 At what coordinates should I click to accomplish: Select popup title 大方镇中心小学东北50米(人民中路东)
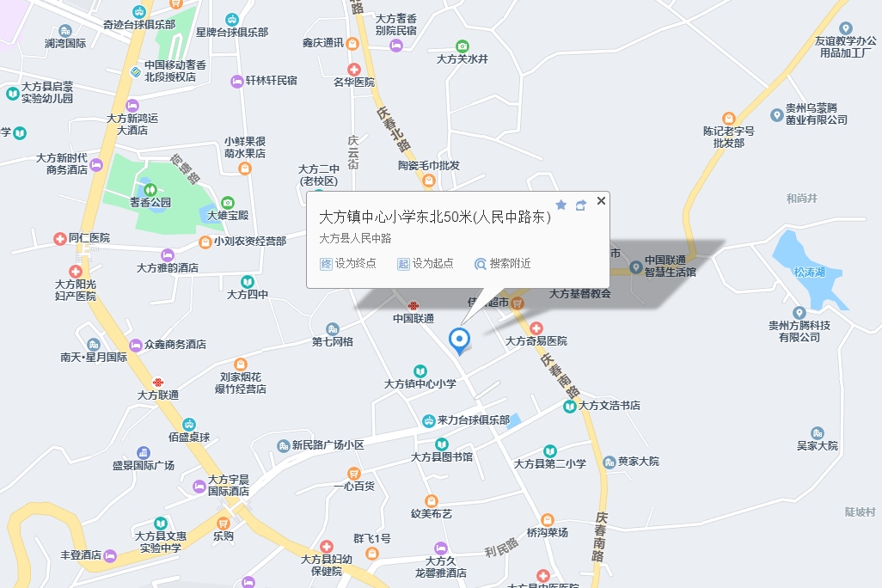[435, 217]
